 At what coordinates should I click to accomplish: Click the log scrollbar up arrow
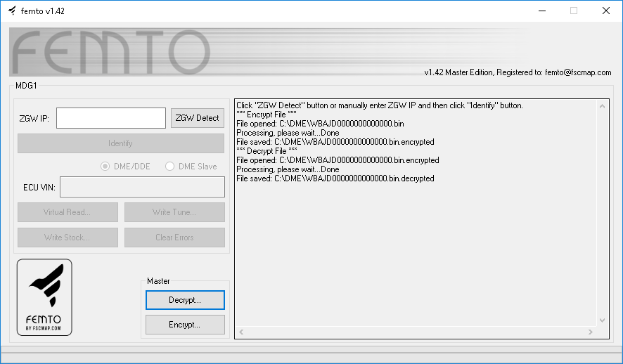(603, 106)
